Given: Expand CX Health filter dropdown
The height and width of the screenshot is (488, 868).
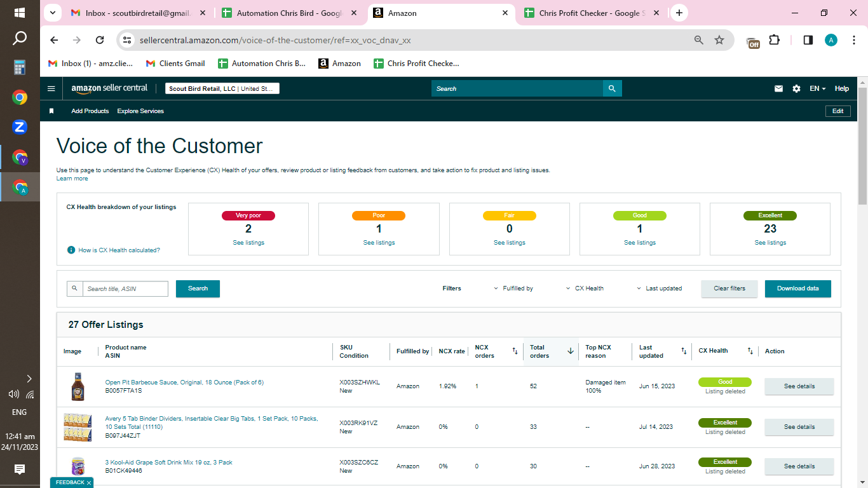Looking at the screenshot, I should pyautogui.click(x=585, y=288).
